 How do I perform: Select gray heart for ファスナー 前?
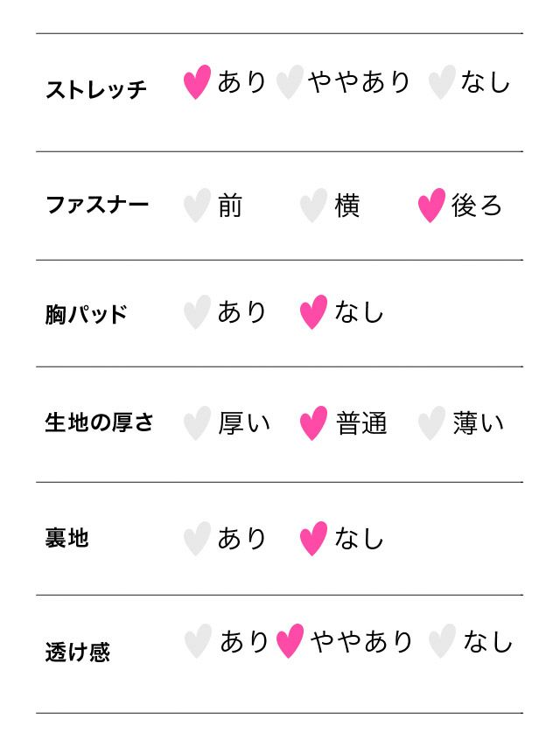tap(197, 206)
